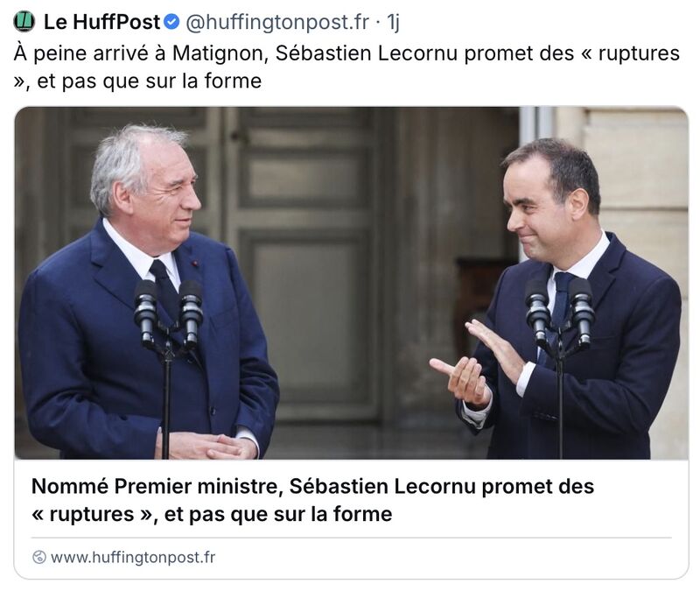Open Le HuffPost profile avatar
Image resolution: width=700 pixels, height=591 pixels.
click(x=24, y=21)
